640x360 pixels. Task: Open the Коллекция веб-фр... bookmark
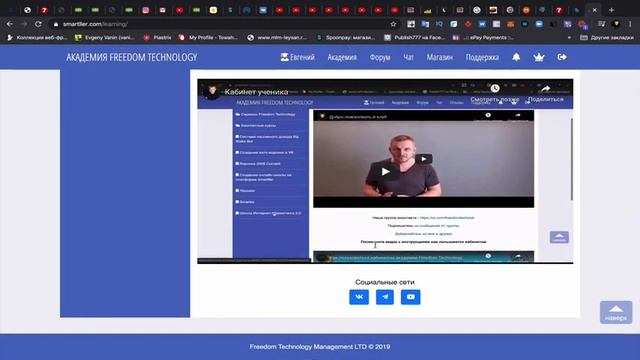tap(37, 38)
